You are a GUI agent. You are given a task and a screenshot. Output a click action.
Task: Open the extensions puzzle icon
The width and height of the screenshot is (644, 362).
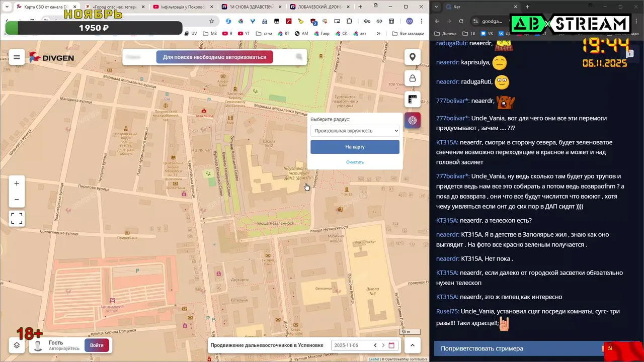pyautogui.click(x=349, y=21)
